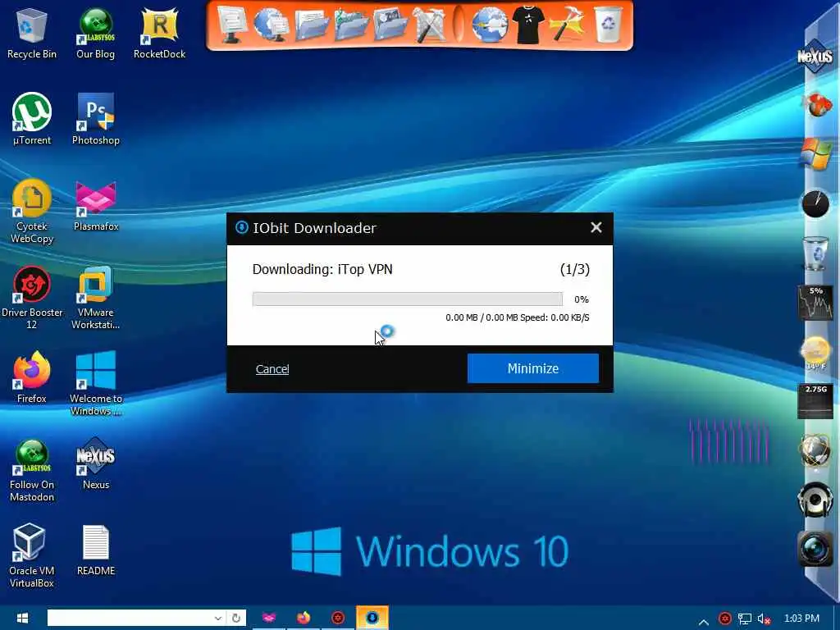Screen dimensions: 840x630
Task: Open the documents folder in the orange dock
Action: [x=311, y=25]
